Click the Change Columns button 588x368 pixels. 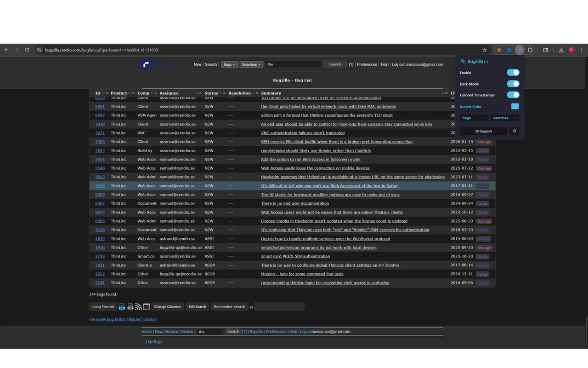[168, 306]
